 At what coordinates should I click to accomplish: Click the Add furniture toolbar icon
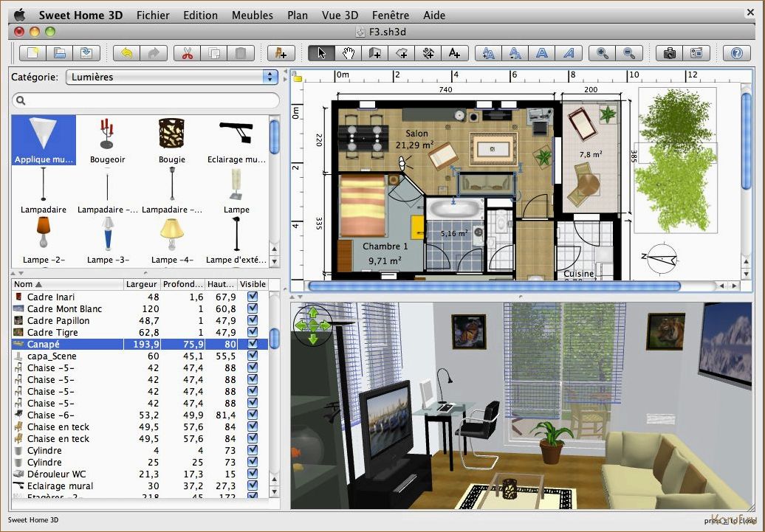[x=281, y=53]
